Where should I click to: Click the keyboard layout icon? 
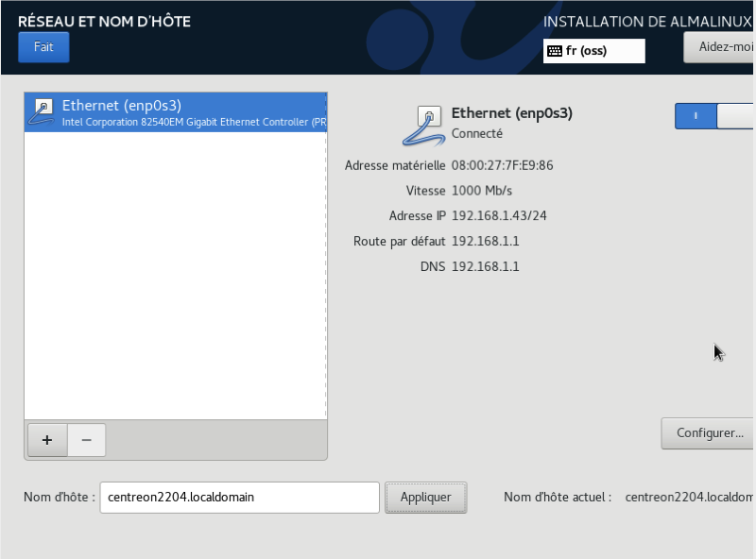(x=554, y=51)
